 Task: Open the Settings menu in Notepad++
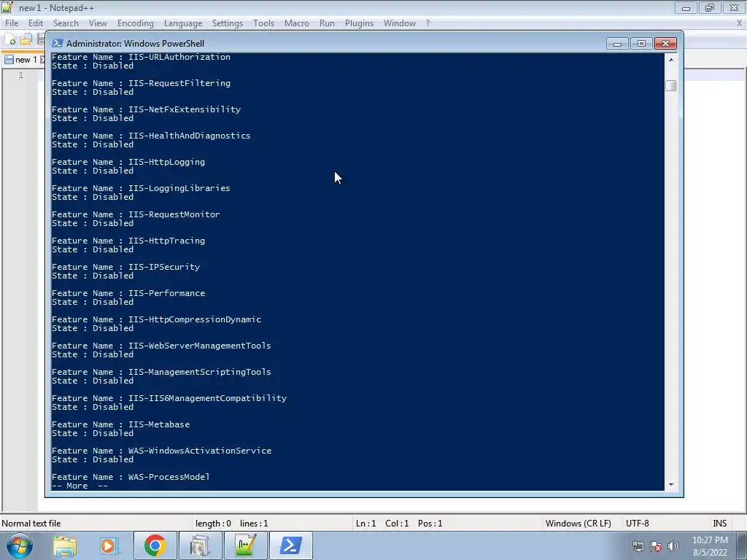[x=228, y=23]
